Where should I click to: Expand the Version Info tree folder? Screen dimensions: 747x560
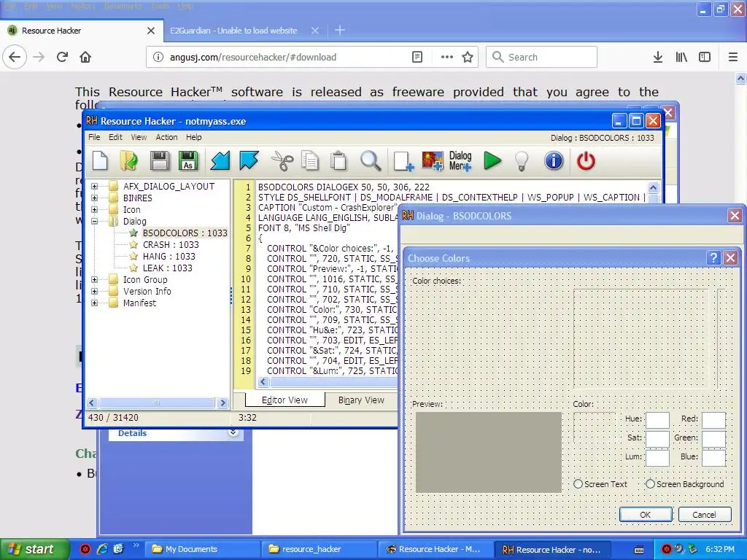coord(94,291)
